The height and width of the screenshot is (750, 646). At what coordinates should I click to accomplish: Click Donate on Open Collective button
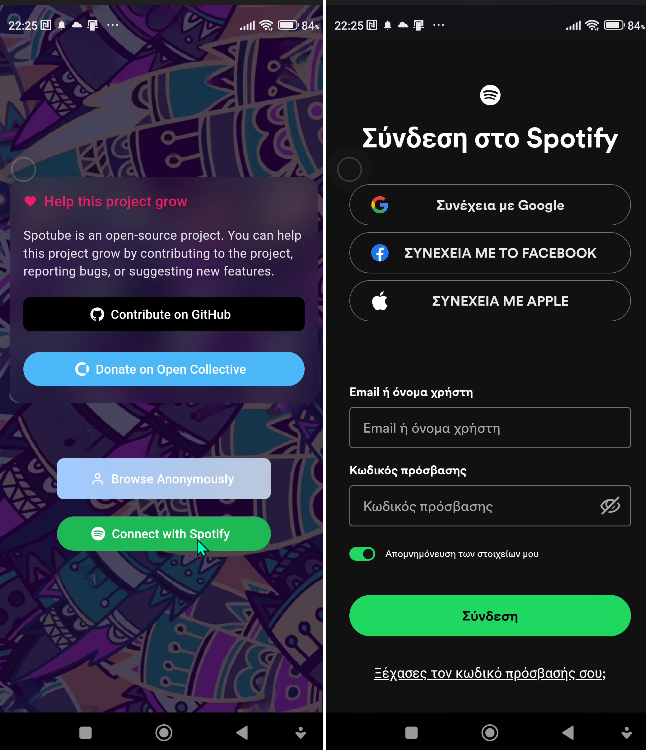point(164,369)
